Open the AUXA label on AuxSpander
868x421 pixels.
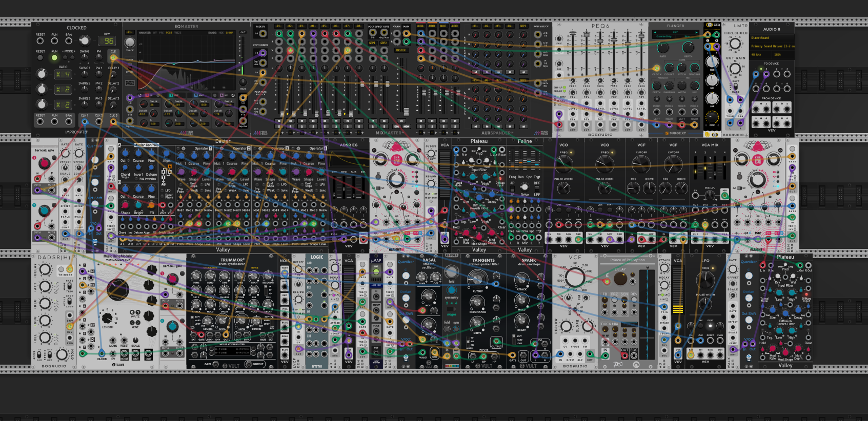(420, 26)
